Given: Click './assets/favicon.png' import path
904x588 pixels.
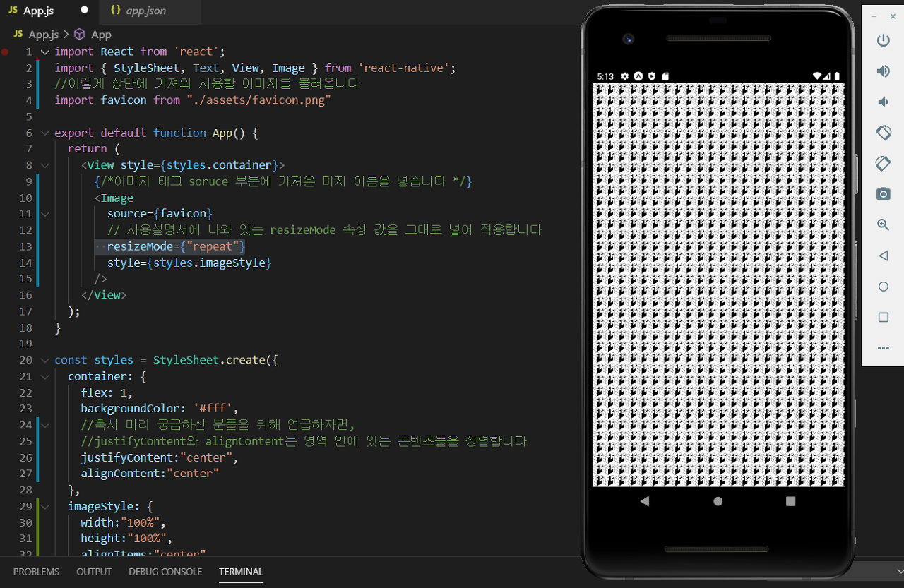Looking at the screenshot, I should pyautogui.click(x=258, y=100).
